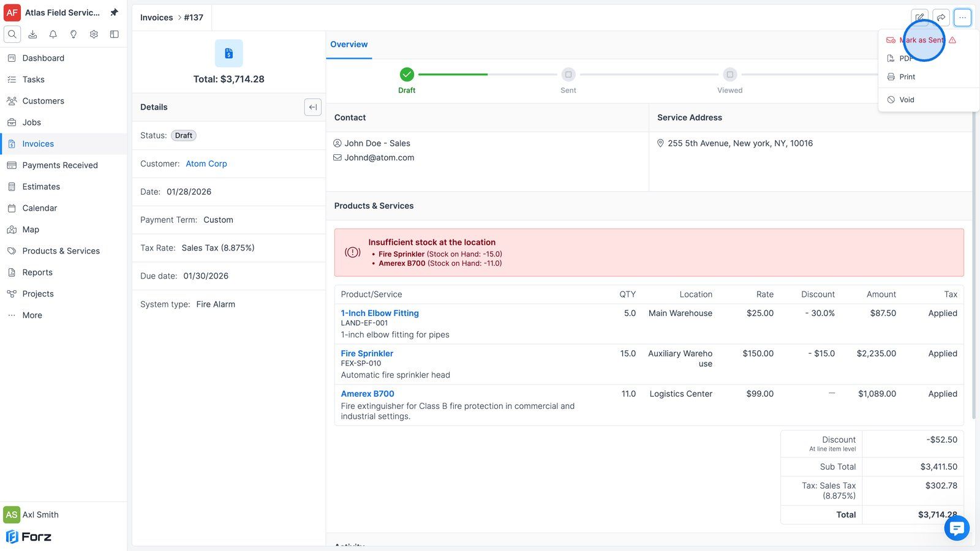Expand the More sidebar item
The height and width of the screenshot is (551, 980).
(64, 315)
